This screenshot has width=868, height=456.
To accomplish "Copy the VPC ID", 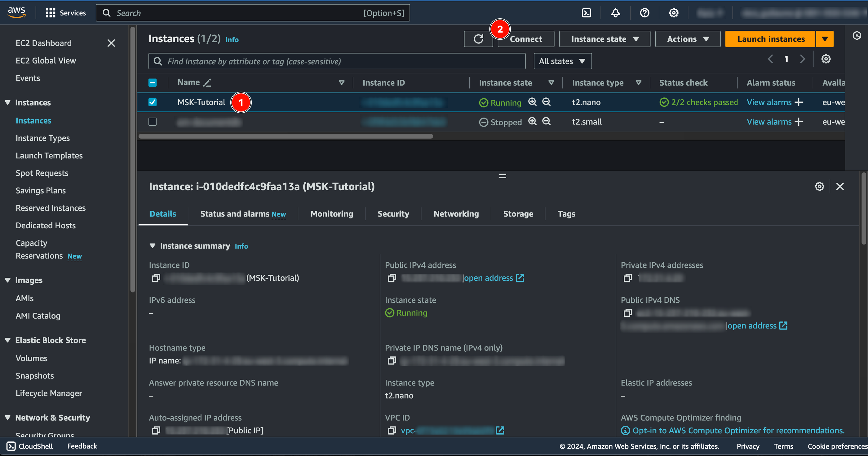I will (x=392, y=431).
